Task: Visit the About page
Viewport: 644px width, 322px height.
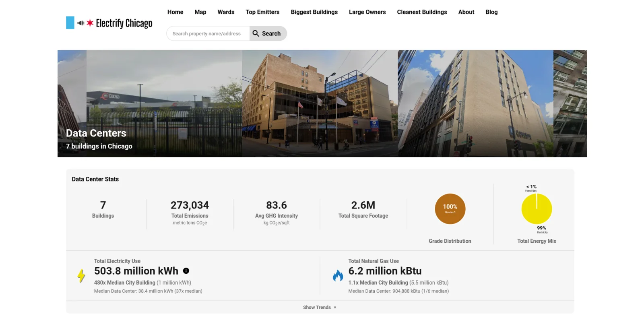Action: (x=466, y=12)
